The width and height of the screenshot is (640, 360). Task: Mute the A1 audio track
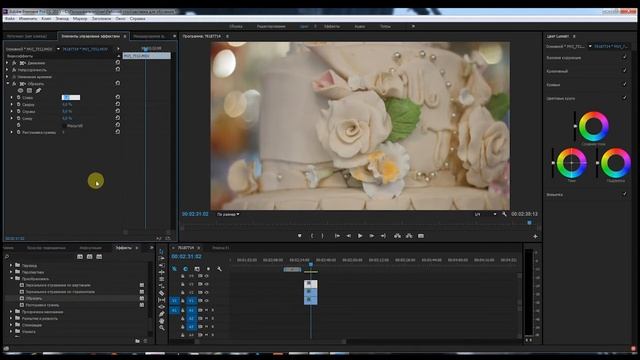tap(207, 310)
